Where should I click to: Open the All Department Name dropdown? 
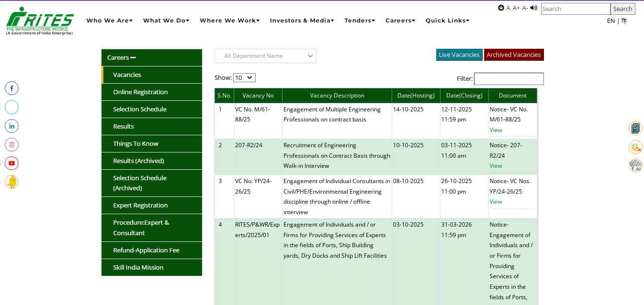coord(265,56)
